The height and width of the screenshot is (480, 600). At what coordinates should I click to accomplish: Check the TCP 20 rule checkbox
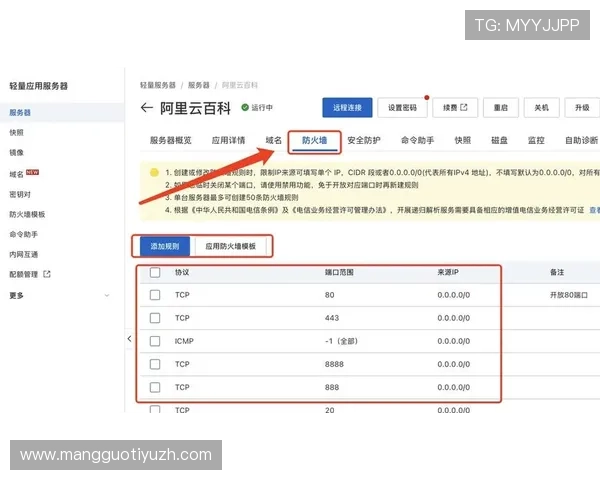155,410
